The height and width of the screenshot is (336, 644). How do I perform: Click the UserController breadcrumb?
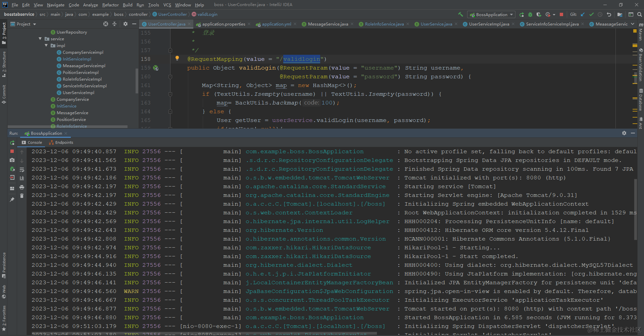170,14
